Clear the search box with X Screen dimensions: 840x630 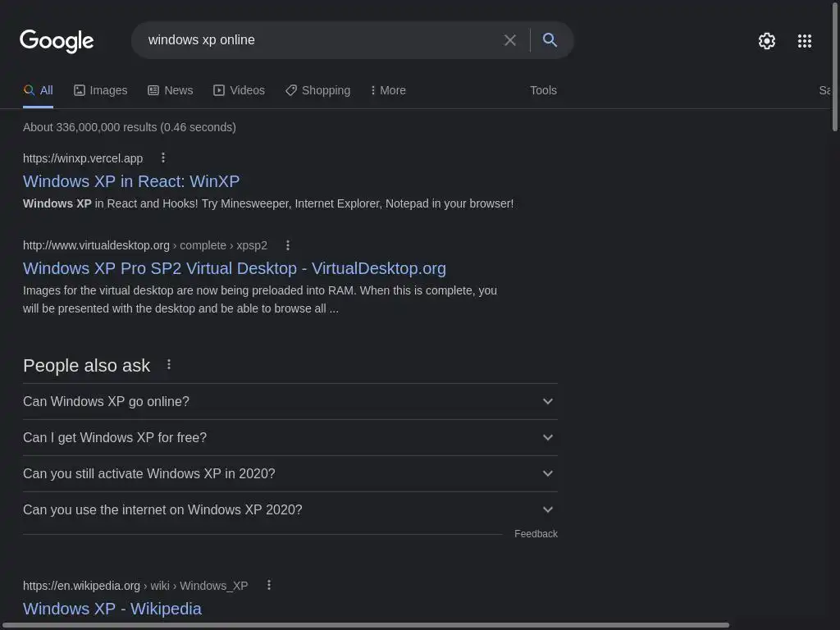click(x=509, y=40)
